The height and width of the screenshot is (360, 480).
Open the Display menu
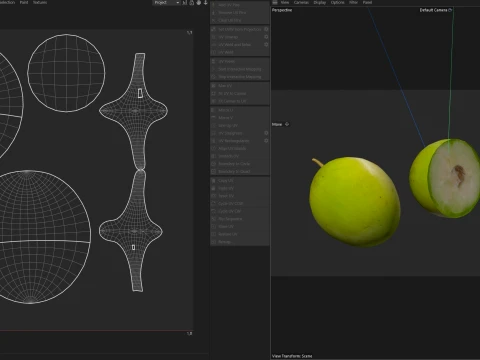pos(320,2)
